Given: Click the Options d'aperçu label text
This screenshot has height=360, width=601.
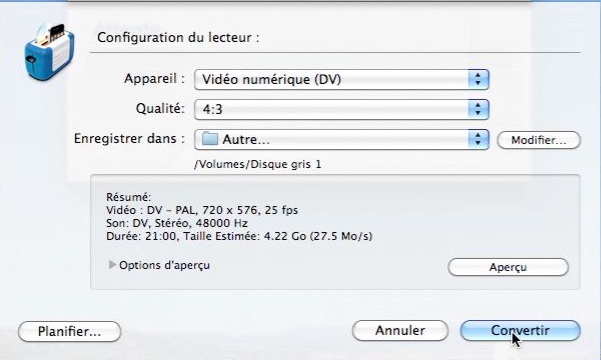Looking at the screenshot, I should click(164, 265).
